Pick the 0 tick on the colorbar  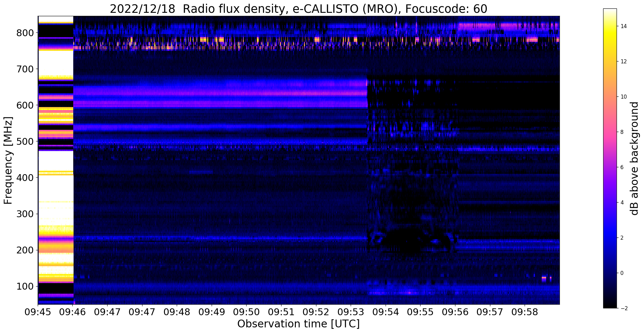pos(622,273)
